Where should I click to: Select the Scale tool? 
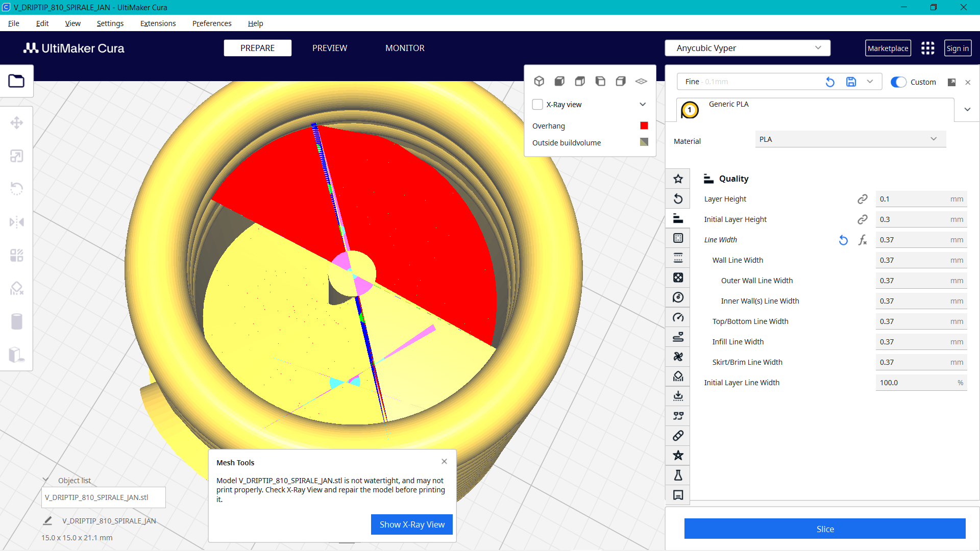(x=17, y=156)
